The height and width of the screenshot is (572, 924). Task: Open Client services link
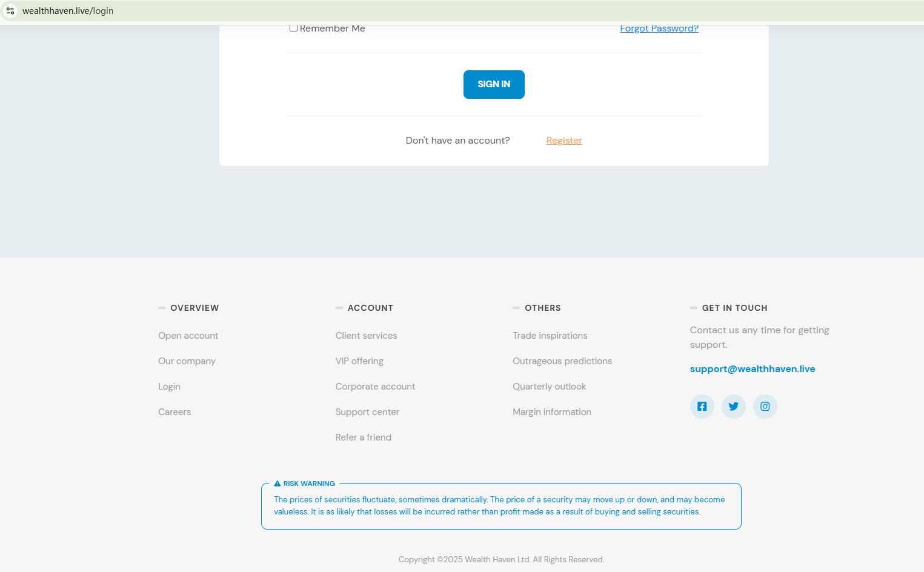[367, 336]
